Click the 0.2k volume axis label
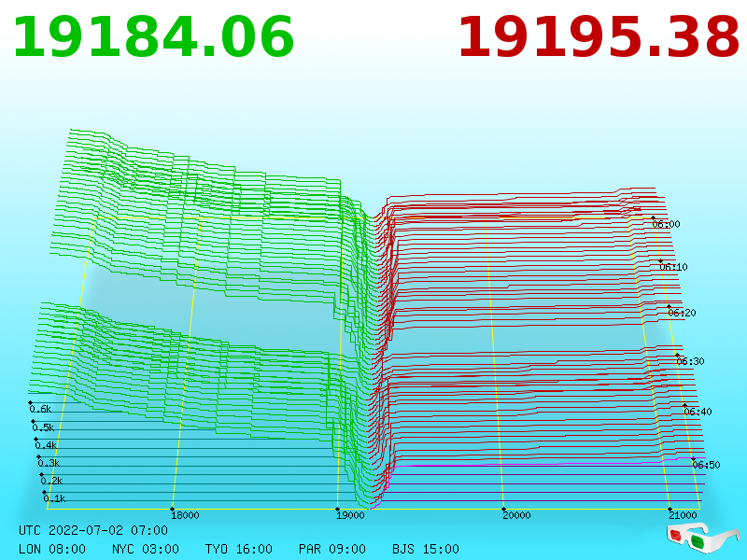Screen dimensions: 747x560 point(51,481)
